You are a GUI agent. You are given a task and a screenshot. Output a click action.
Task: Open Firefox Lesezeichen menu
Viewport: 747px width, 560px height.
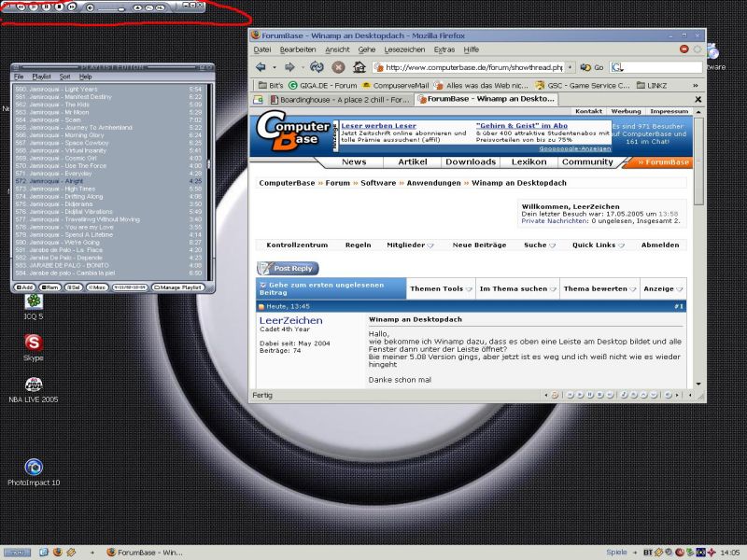coord(404,49)
